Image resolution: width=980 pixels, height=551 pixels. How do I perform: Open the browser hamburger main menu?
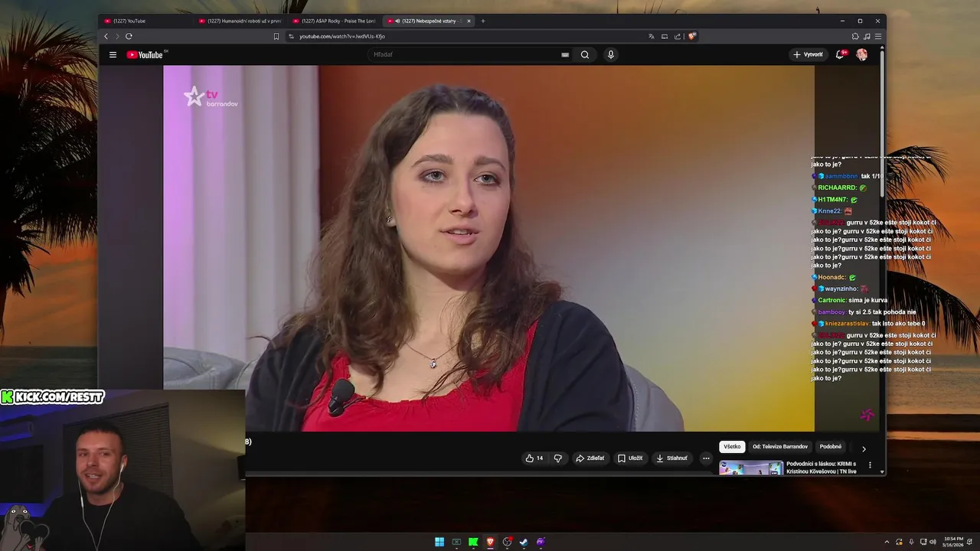pyautogui.click(x=878, y=36)
